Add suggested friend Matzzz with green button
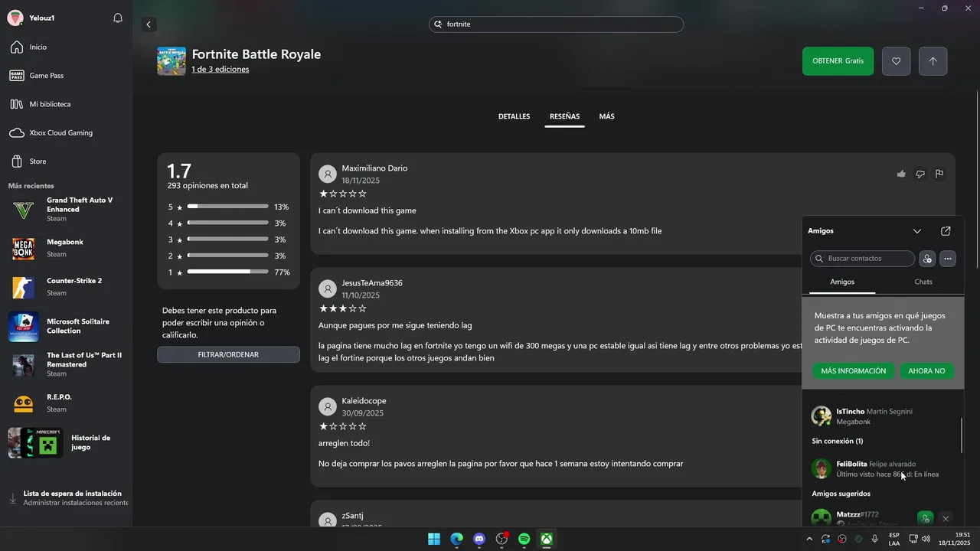The width and height of the screenshot is (980, 551). 925,518
